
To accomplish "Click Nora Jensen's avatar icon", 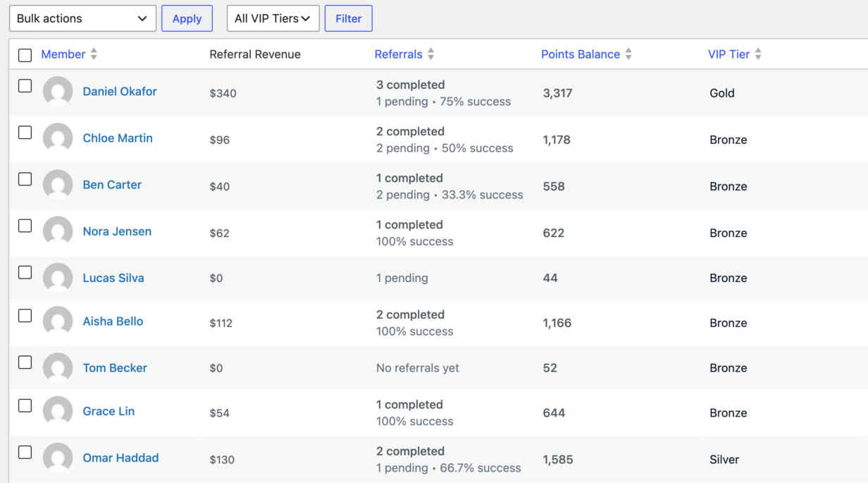I will [58, 232].
